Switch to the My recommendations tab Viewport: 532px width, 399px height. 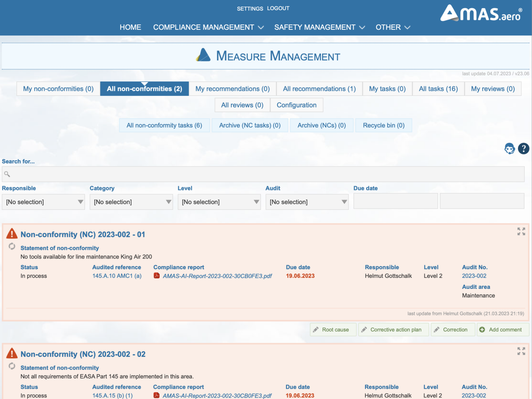pyautogui.click(x=232, y=89)
